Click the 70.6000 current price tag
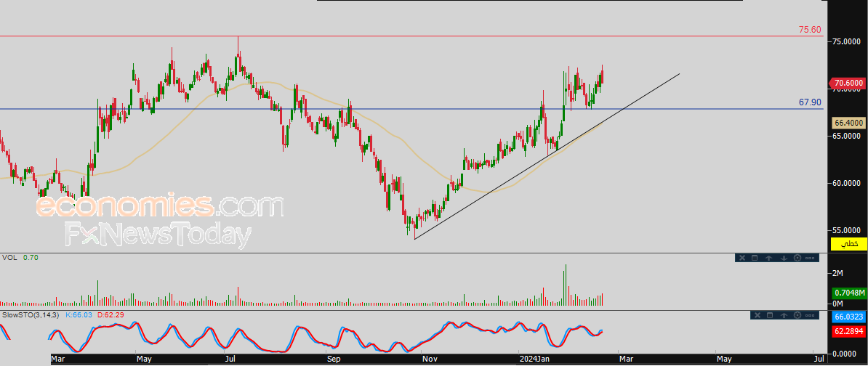Screen dimensions: 868x366 [x=848, y=84]
